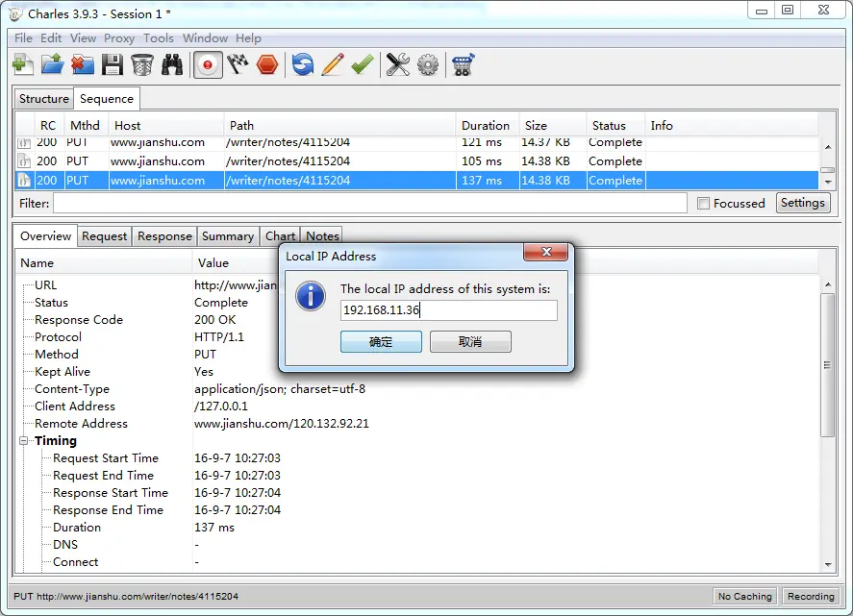Screen dimensions: 853x616
Task: Click the Open Session folder icon
Action: (x=53, y=64)
